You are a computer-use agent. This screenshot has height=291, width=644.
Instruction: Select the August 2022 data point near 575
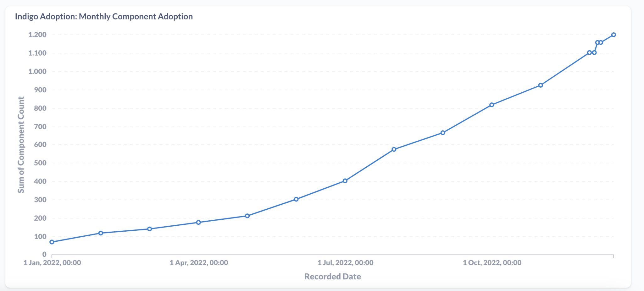pyautogui.click(x=394, y=149)
